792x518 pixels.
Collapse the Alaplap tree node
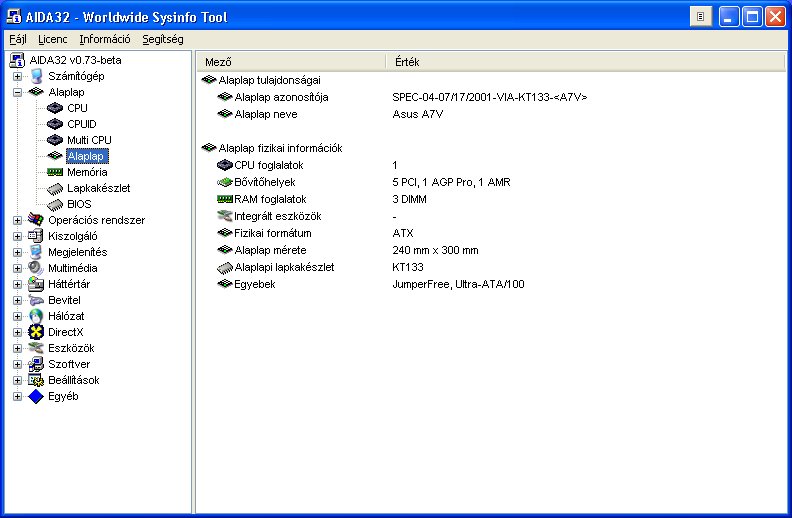[17, 92]
